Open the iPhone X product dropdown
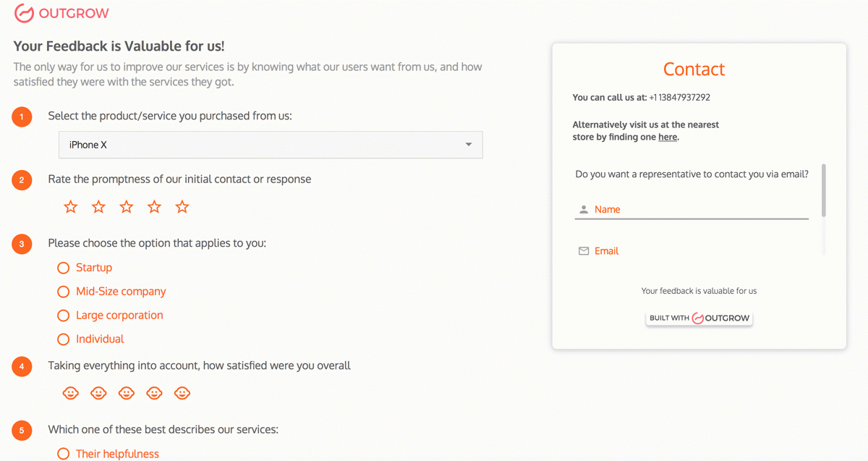 click(270, 145)
